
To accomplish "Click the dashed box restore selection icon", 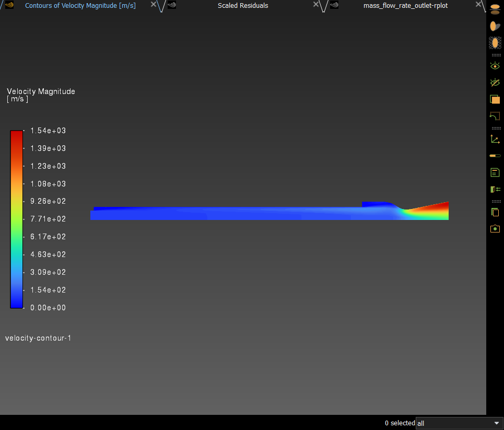I will 495,116.
